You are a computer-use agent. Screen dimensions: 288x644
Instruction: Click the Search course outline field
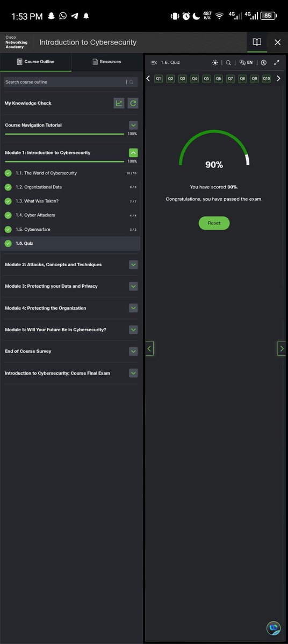[70, 82]
